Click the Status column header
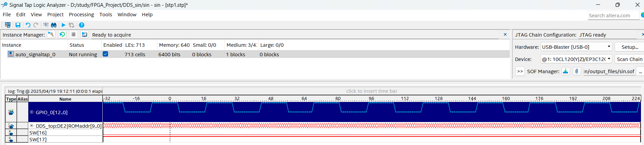 point(84,45)
